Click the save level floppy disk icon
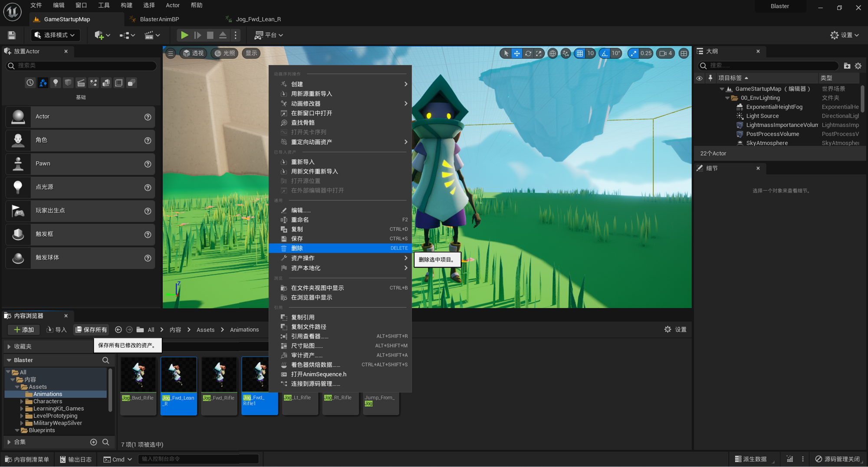Screen dimensions: 868x467 [12, 35]
